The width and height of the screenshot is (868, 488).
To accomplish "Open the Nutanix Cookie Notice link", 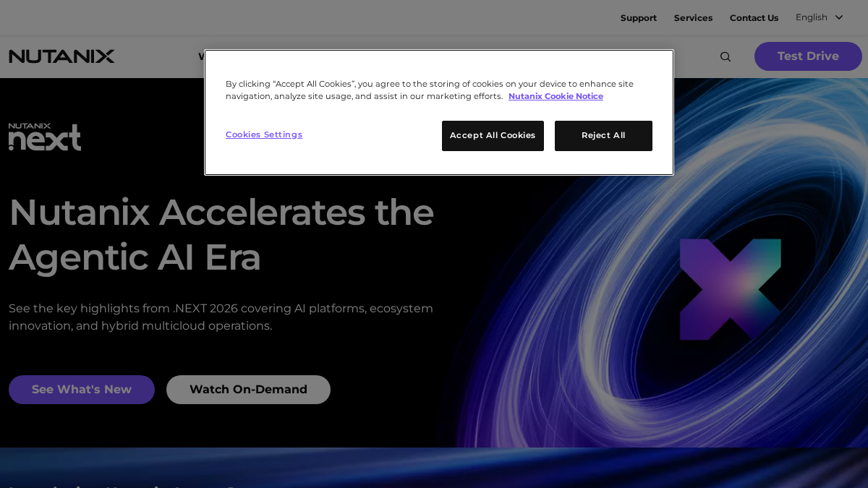I will click(x=556, y=96).
